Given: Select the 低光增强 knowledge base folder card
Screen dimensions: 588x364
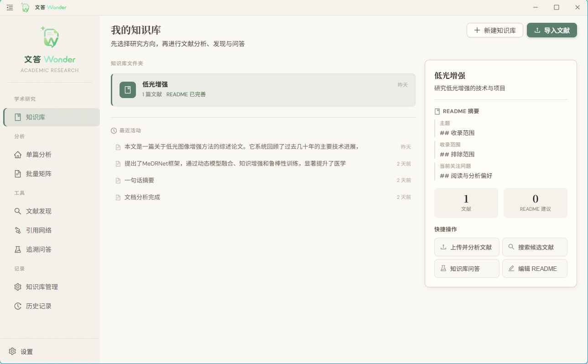Looking at the screenshot, I should [263, 90].
